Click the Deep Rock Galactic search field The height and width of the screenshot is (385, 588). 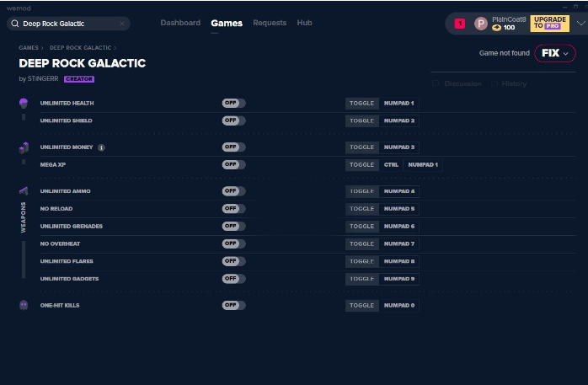click(x=68, y=24)
